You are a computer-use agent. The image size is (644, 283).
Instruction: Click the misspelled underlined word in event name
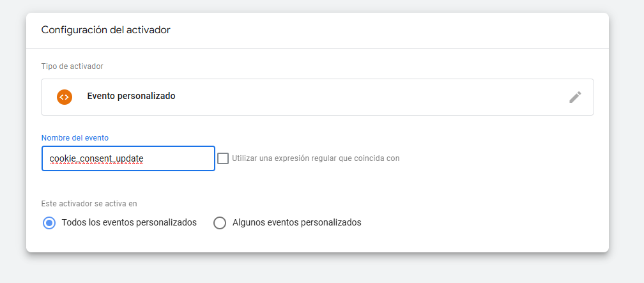(x=96, y=160)
